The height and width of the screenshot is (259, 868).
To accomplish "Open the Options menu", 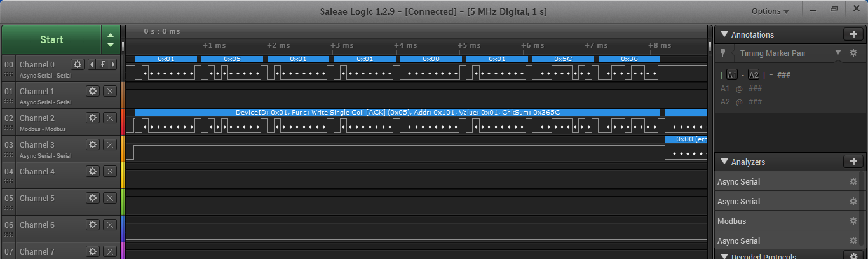I will coord(770,11).
